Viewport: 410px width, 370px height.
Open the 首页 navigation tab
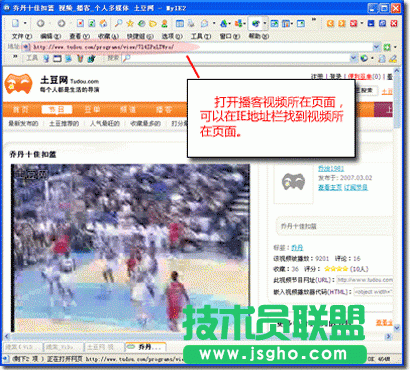click(20, 109)
